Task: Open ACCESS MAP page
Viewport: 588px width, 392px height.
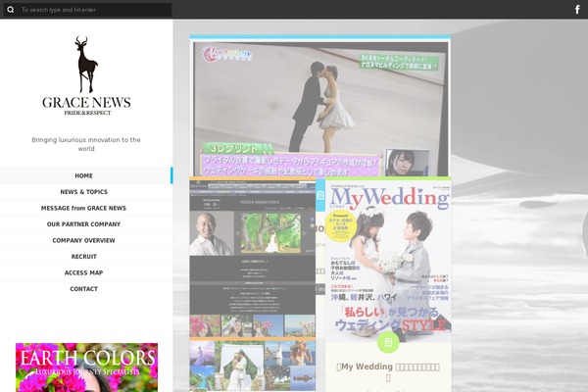Action: tap(83, 272)
